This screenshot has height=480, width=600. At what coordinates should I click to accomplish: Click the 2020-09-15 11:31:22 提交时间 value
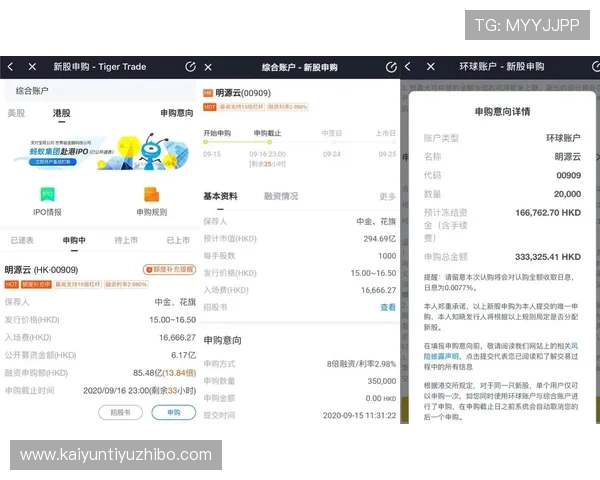click(359, 416)
